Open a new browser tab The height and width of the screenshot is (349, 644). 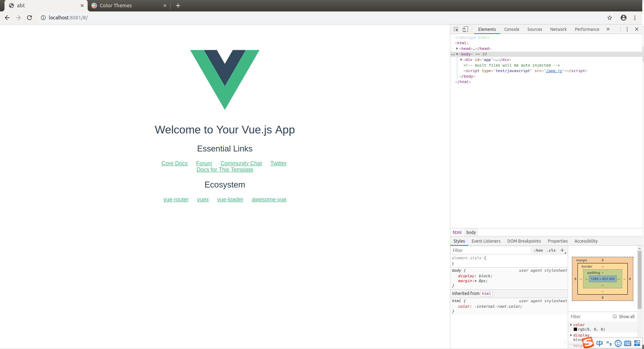click(x=178, y=6)
